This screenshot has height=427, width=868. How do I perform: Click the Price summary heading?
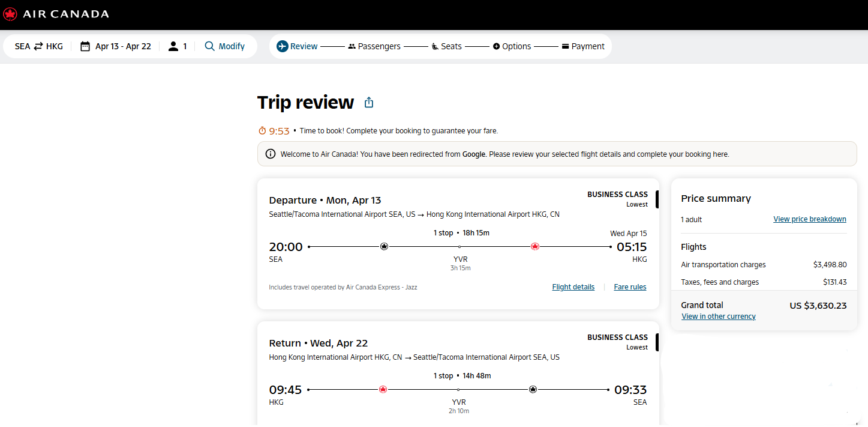[716, 199]
